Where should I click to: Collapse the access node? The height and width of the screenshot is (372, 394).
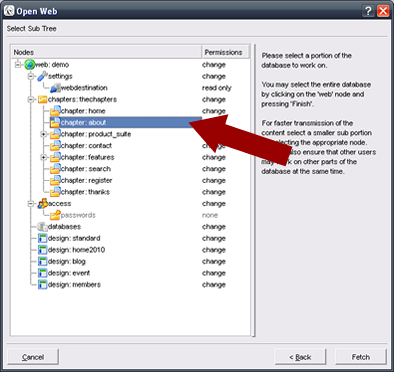(x=31, y=203)
